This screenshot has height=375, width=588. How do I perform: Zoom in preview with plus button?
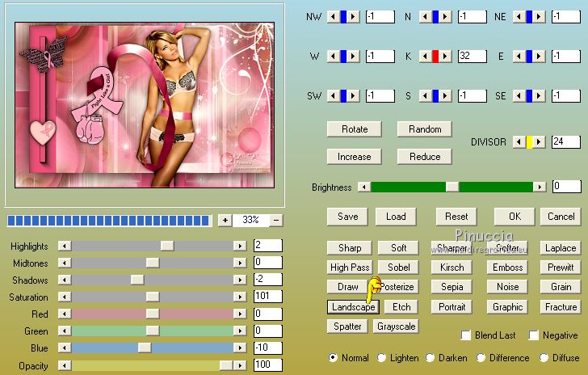pyautogui.click(x=225, y=221)
